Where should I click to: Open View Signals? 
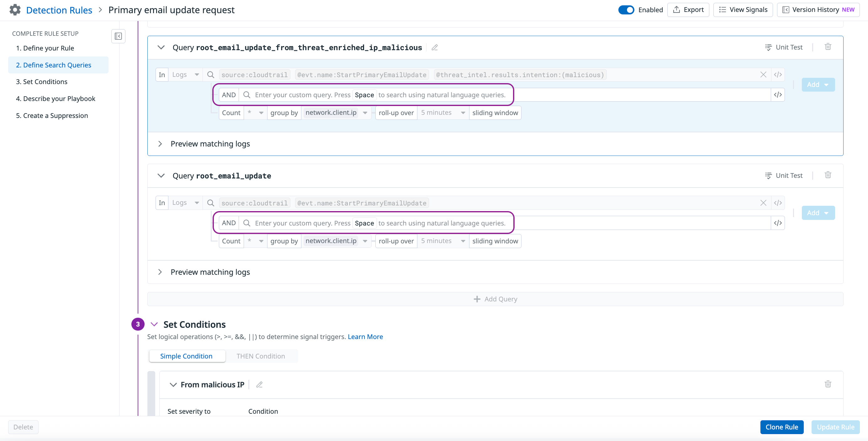tap(743, 9)
